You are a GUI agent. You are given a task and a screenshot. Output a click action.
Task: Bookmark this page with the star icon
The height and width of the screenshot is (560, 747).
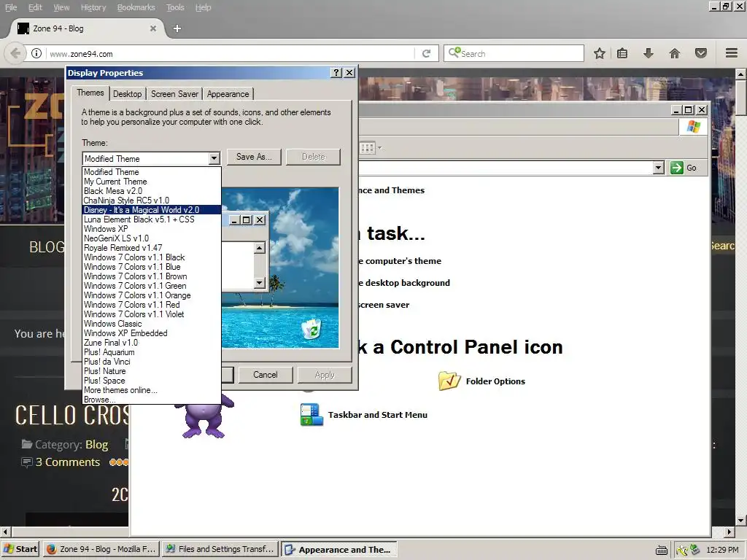(x=600, y=53)
